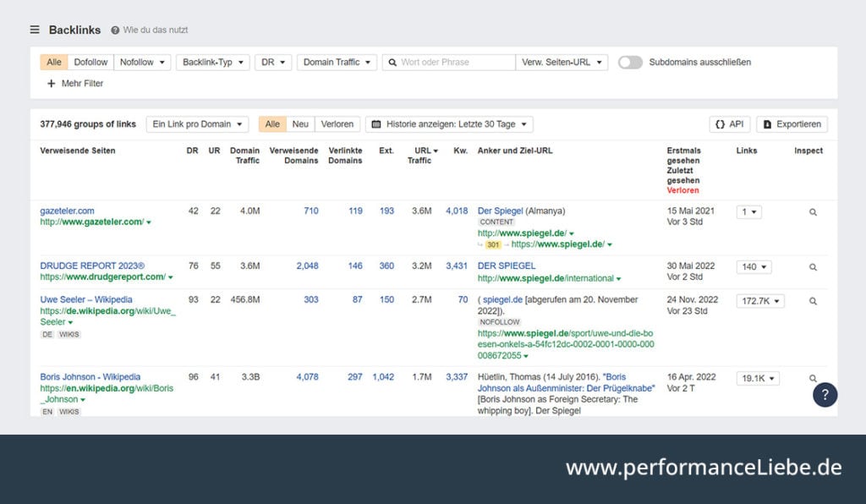Click the '377,946 groups of links' text
Viewport: 866px width, 504px height.
coord(88,124)
